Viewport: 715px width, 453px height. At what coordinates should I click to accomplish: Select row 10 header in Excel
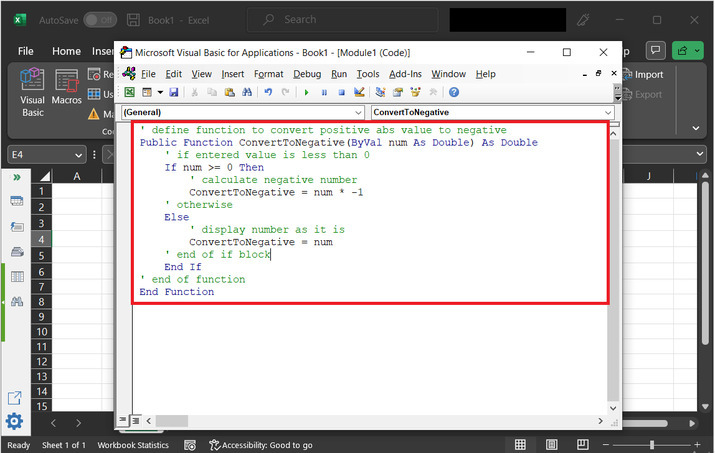[41, 332]
